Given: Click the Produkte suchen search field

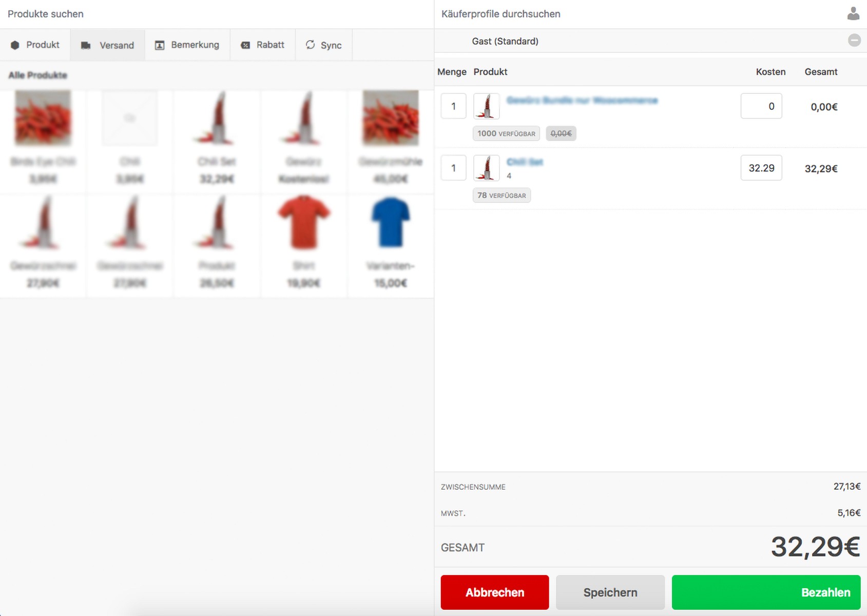Looking at the screenshot, I should click(x=216, y=14).
